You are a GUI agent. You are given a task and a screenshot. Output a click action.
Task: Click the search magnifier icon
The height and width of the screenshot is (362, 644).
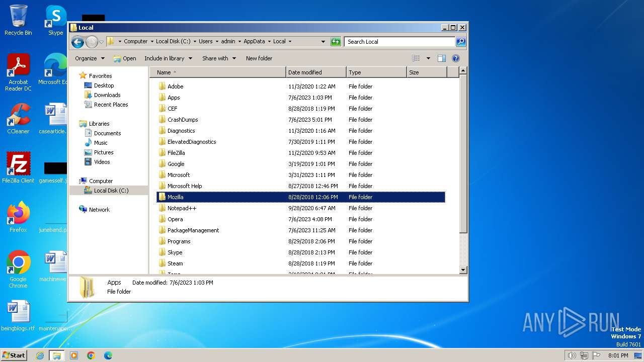[460, 42]
